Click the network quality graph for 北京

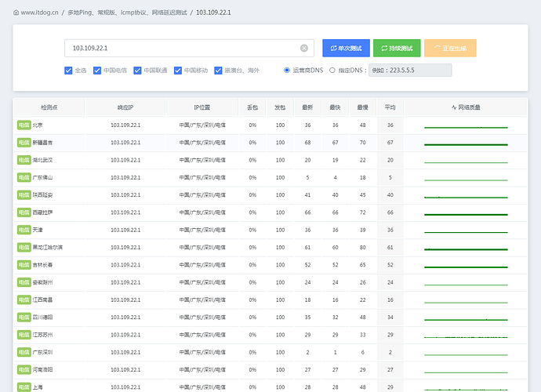(466, 127)
